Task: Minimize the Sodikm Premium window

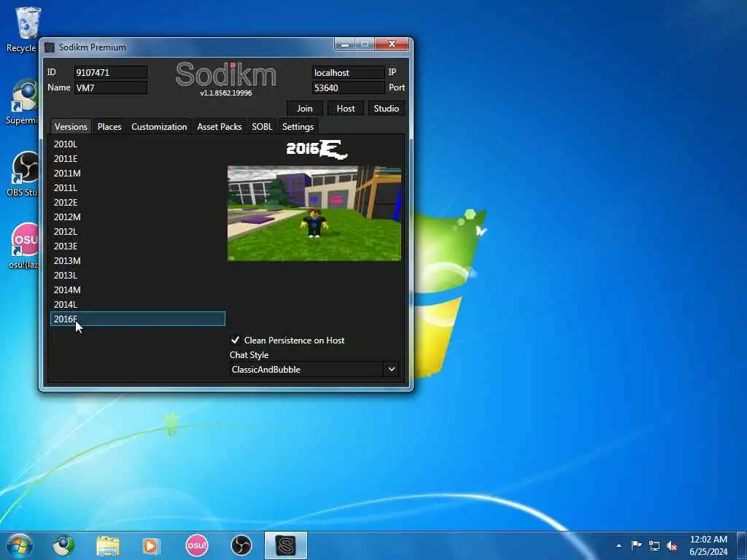Action: tap(345, 44)
